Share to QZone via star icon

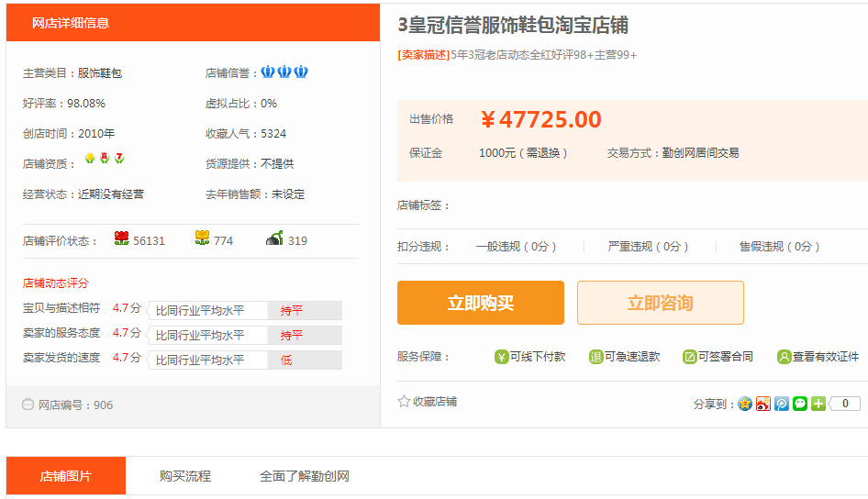click(745, 404)
